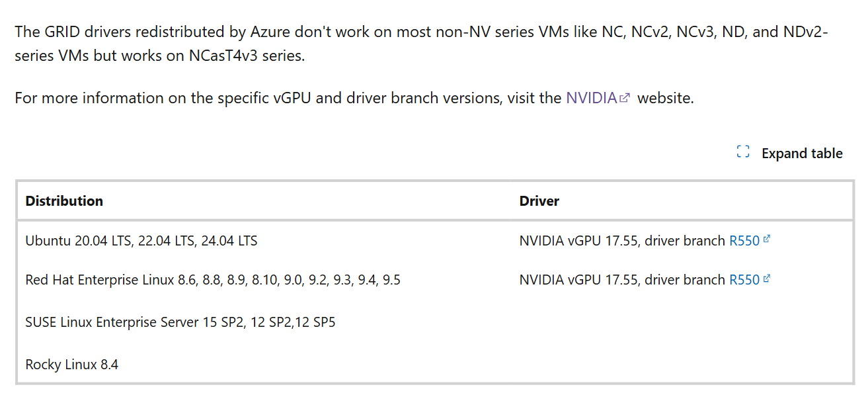The height and width of the screenshot is (397, 868).
Task: Click the Expand table button label
Action: click(x=802, y=154)
